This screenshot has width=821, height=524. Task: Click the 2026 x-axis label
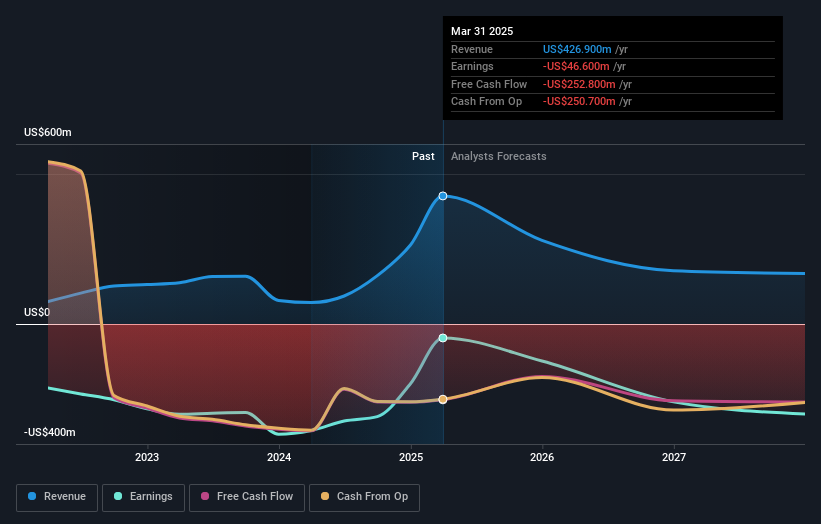pos(542,457)
